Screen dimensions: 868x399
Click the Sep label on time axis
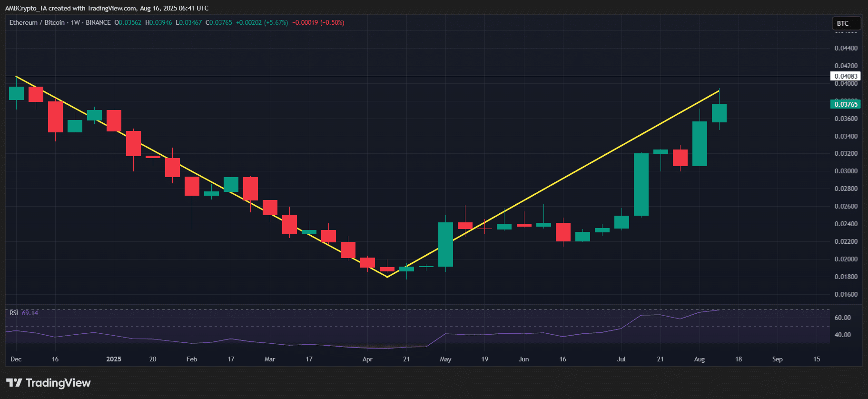tap(777, 359)
